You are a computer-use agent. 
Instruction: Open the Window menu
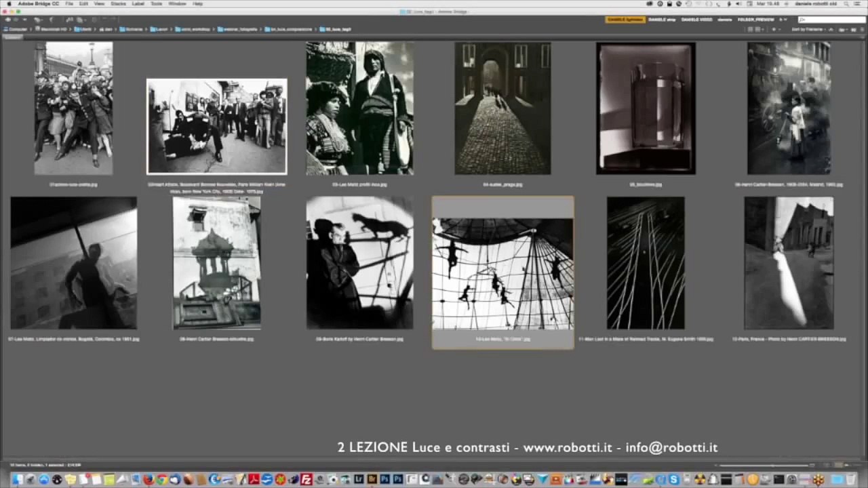[x=177, y=3]
